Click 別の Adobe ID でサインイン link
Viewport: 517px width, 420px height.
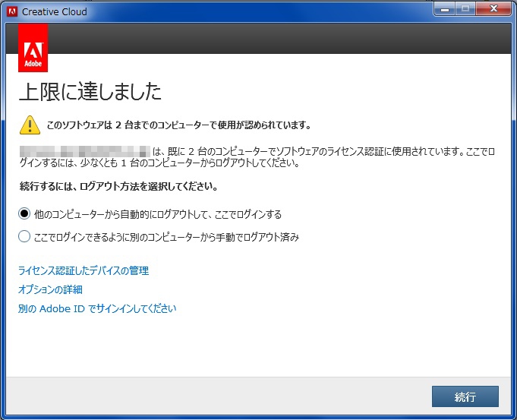97,308
